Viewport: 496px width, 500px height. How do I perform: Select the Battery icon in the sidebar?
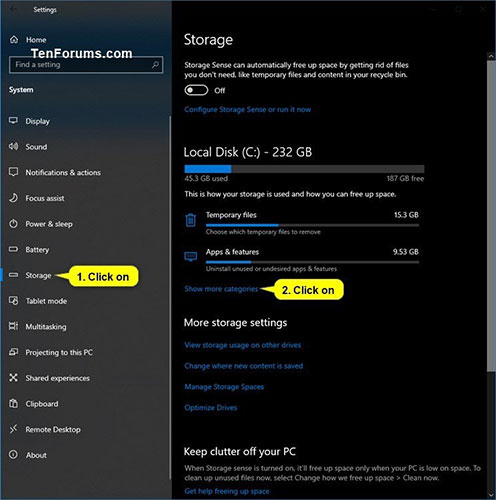[x=13, y=249]
